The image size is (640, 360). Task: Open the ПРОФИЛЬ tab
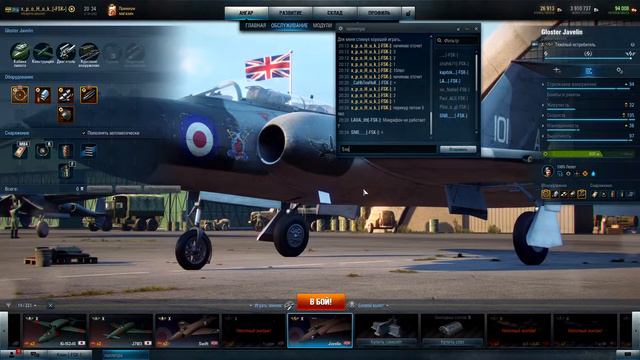(379, 13)
